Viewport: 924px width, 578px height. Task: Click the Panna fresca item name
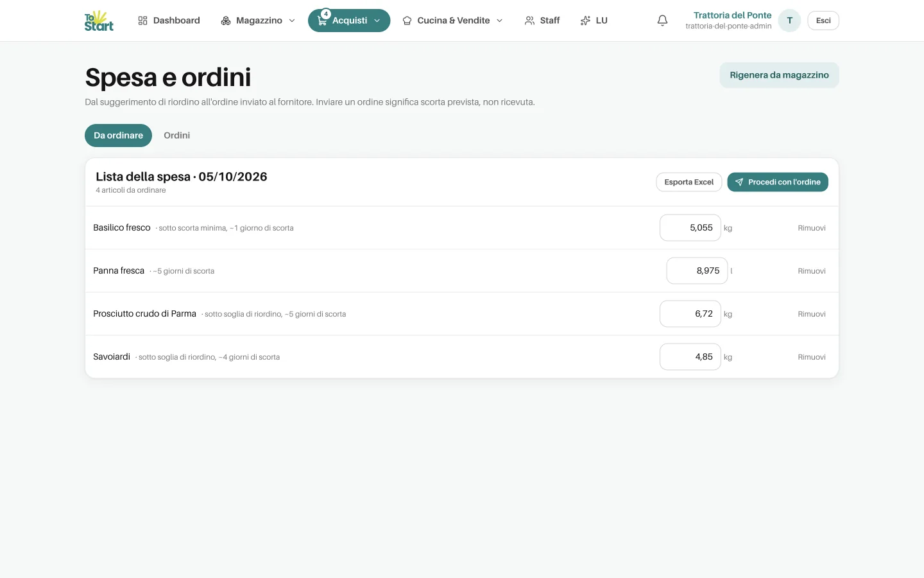tap(119, 271)
